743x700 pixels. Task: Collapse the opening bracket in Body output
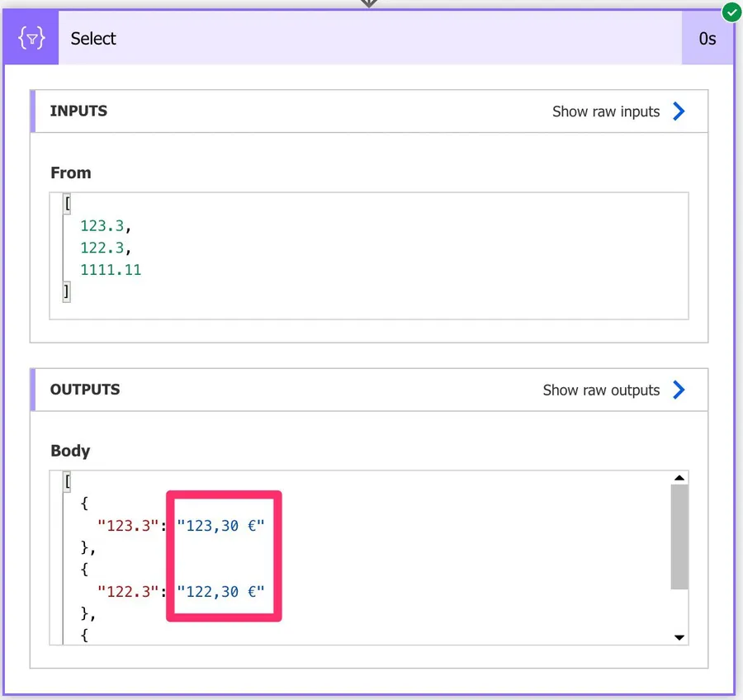(x=67, y=482)
